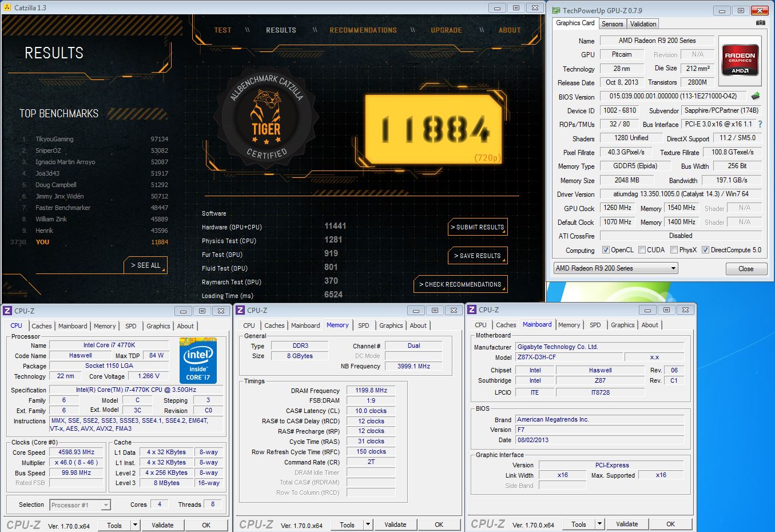Click the GPU Clock 1260 MHz value
The height and width of the screenshot is (532, 775).
coord(618,208)
